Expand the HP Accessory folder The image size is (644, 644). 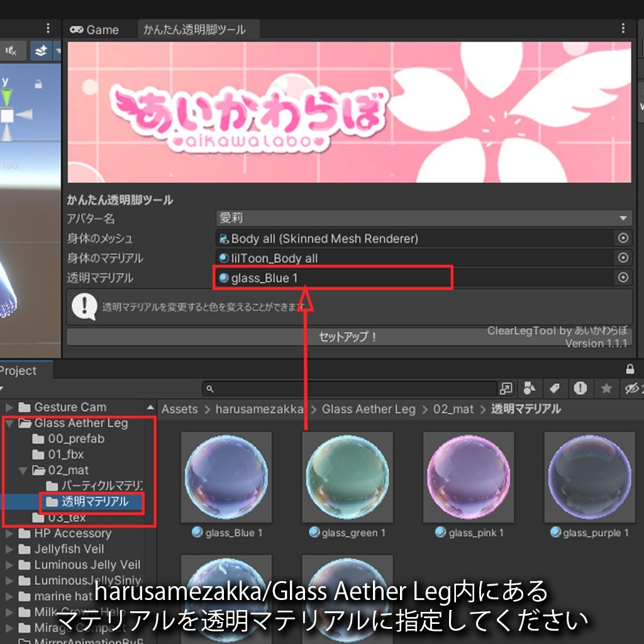point(9,533)
